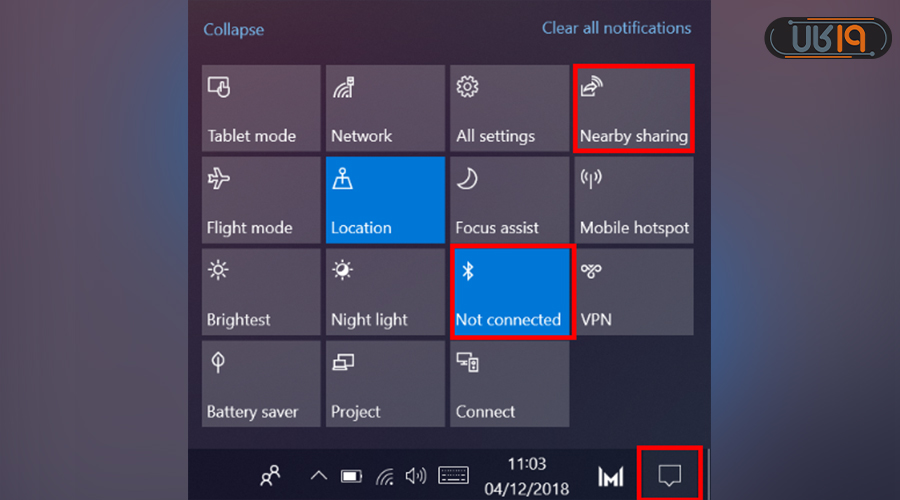Show hidden system tray icons chevron
The height and width of the screenshot is (500, 900).
pyautogui.click(x=318, y=476)
